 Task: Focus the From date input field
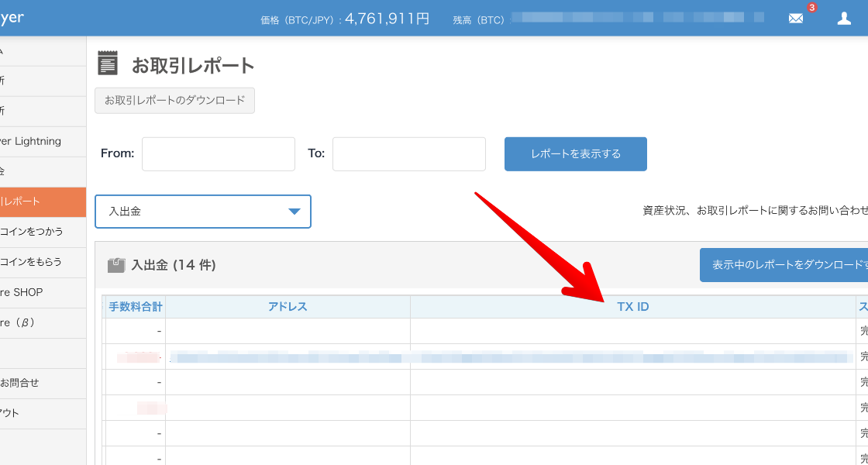coord(218,154)
